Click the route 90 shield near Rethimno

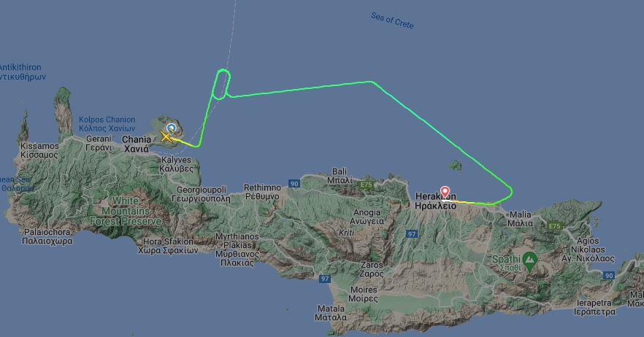(294, 184)
